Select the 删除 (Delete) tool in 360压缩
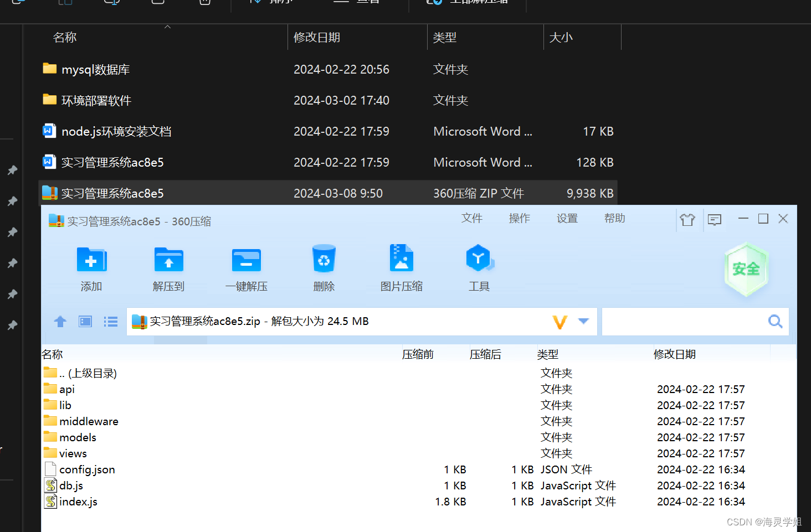 (324, 268)
